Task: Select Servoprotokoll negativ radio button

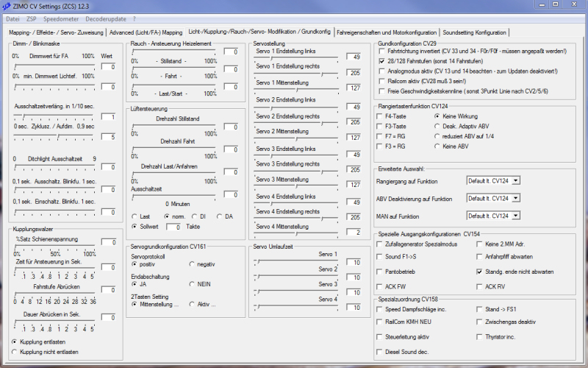Action: coord(192,264)
